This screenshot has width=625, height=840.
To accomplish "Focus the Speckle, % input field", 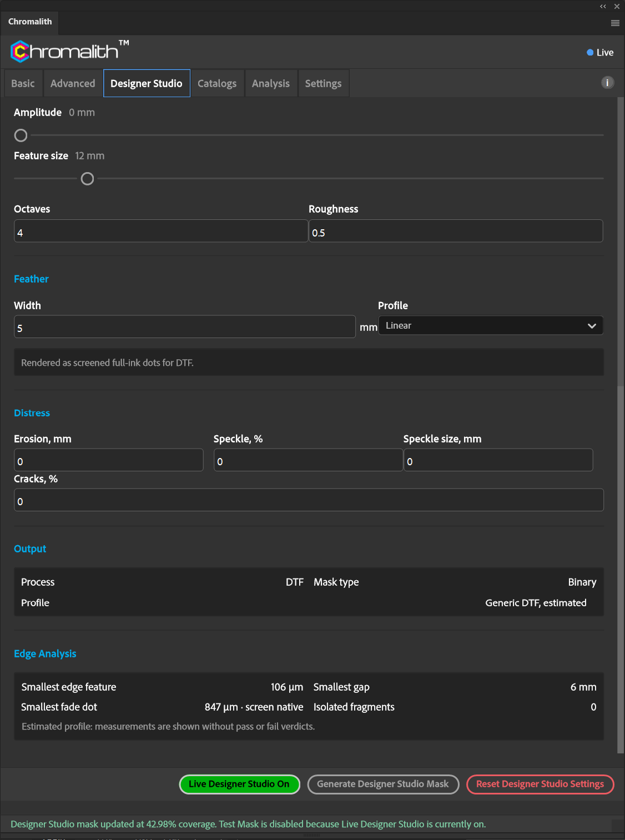I will pyautogui.click(x=309, y=460).
